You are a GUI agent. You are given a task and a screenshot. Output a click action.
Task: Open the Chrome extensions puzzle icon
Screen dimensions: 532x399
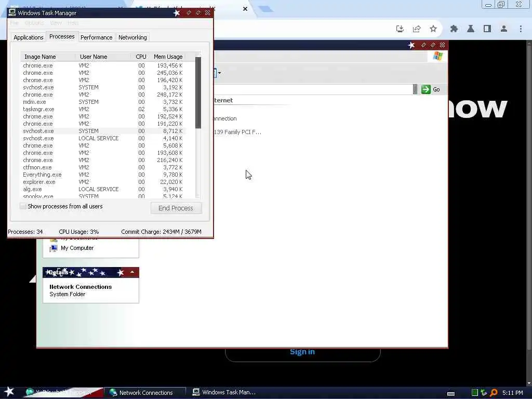[454, 29]
